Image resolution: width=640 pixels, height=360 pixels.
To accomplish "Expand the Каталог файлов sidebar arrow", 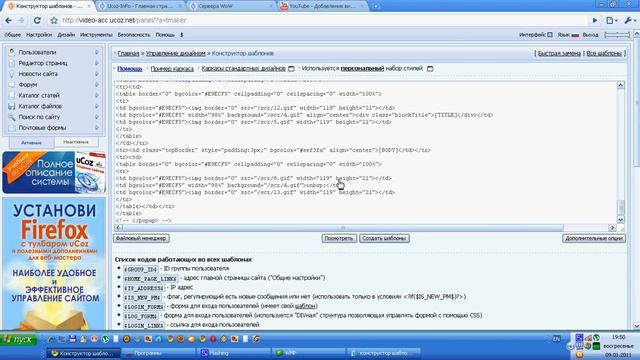I will (97, 106).
